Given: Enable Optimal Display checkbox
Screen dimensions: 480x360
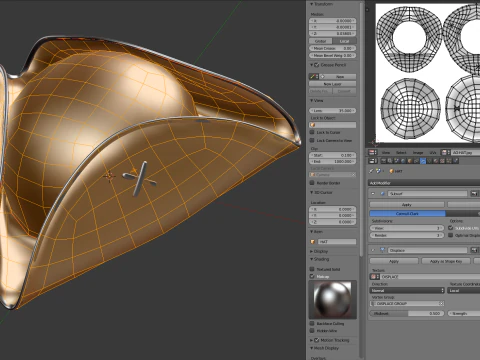Looking at the screenshot, I should pyautogui.click(x=451, y=235).
